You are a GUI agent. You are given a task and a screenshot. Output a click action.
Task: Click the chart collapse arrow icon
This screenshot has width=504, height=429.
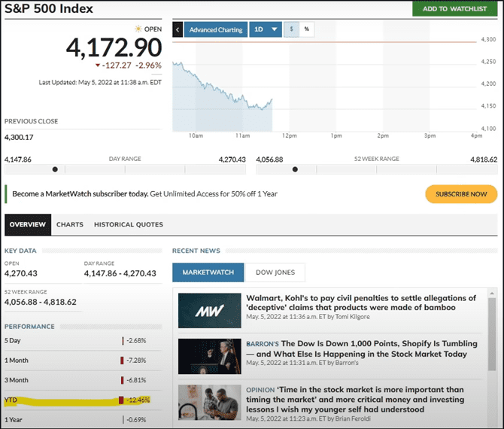point(178,29)
